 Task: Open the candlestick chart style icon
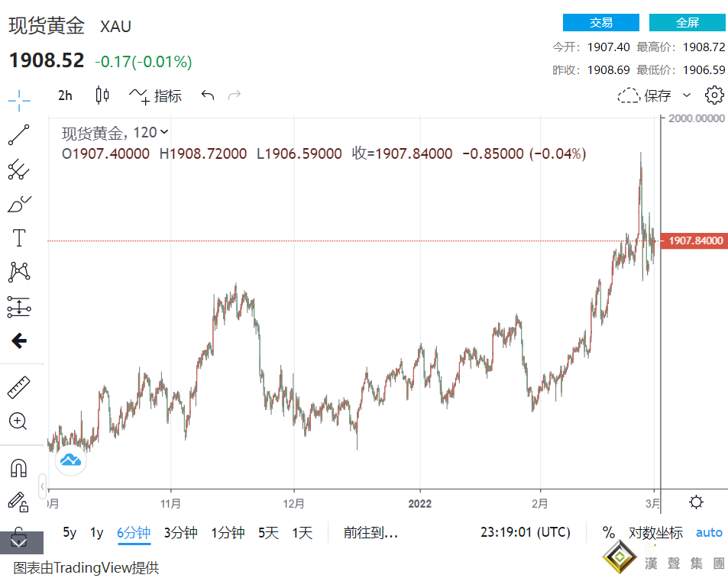pos(102,95)
